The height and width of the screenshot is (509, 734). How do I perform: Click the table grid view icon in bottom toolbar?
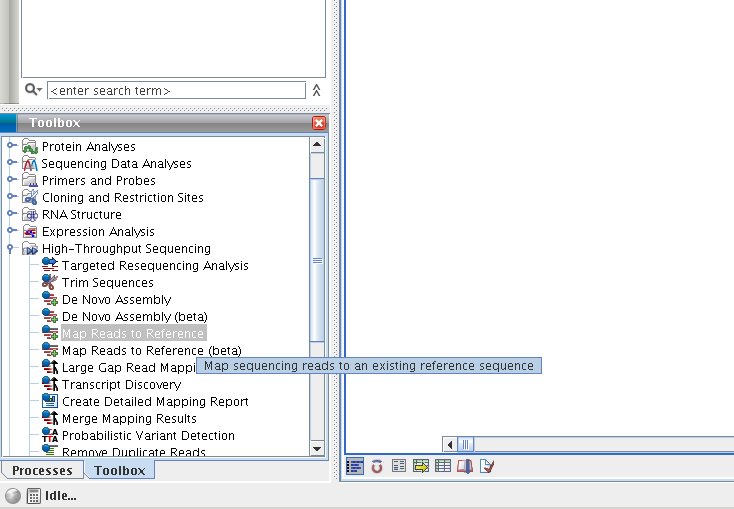[443, 466]
